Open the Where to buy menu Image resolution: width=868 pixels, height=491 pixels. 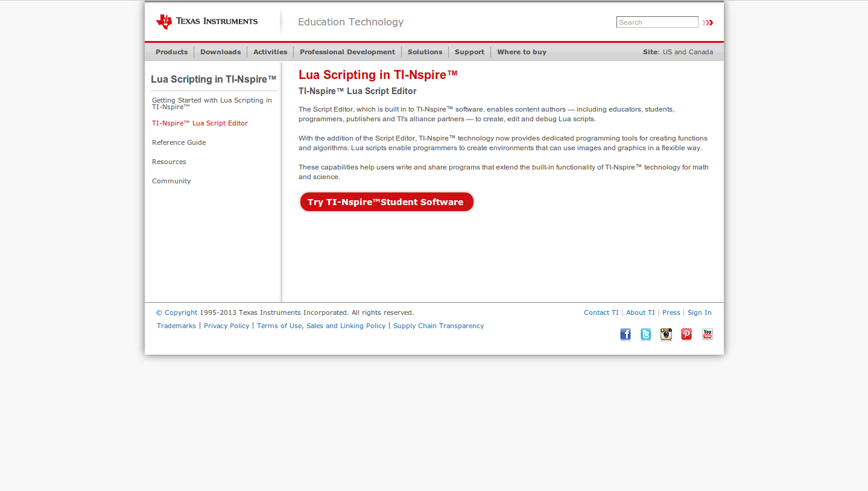click(x=522, y=52)
